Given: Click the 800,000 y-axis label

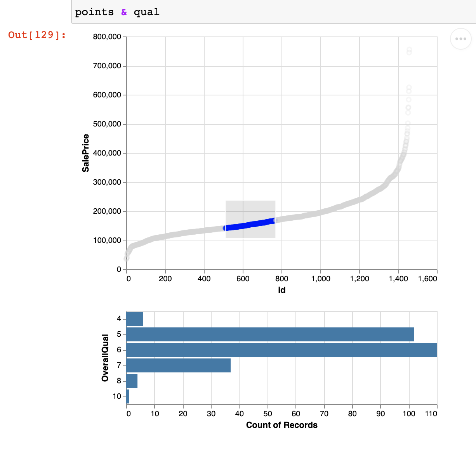Looking at the screenshot, I should tap(107, 37).
